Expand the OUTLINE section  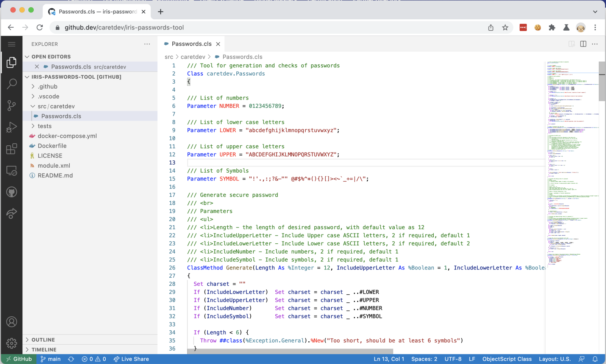(43, 340)
